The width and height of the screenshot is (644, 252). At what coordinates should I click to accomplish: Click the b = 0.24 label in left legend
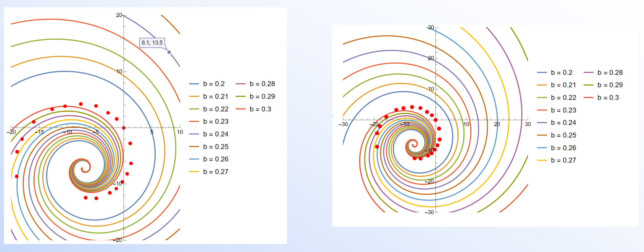[215, 134]
